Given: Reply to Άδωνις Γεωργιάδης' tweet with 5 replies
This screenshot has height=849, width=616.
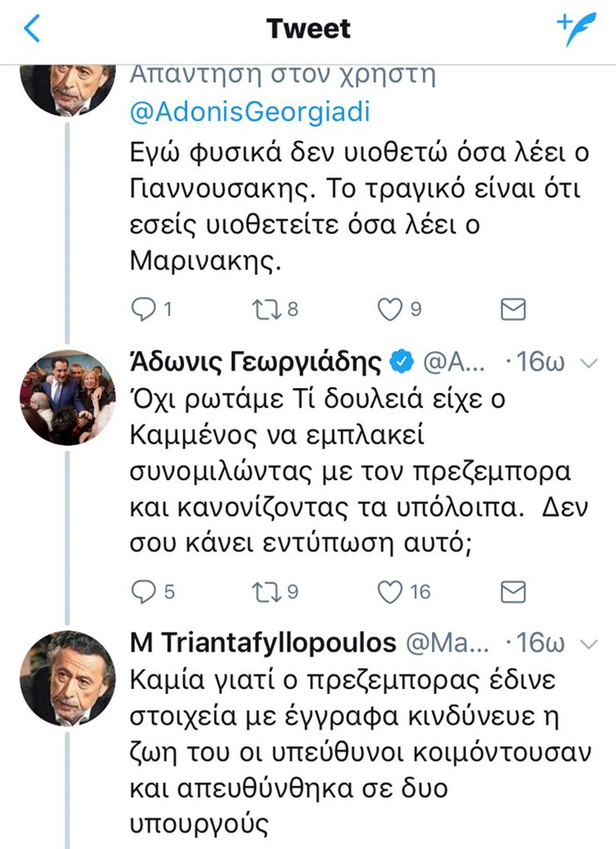Looking at the screenshot, I should 143,591.
